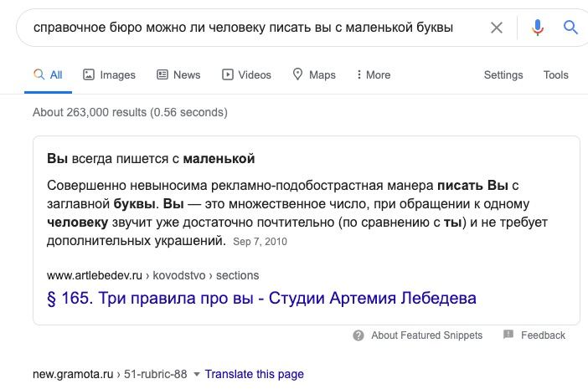
Task: Select the All results tab
Action: coord(48,74)
